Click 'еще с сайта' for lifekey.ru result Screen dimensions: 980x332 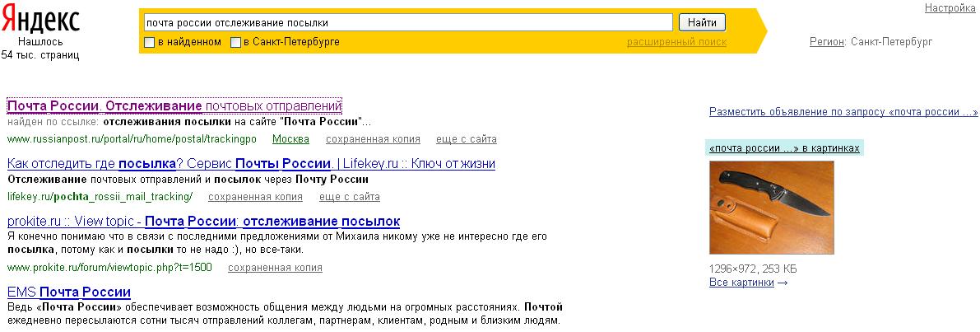coord(350,197)
